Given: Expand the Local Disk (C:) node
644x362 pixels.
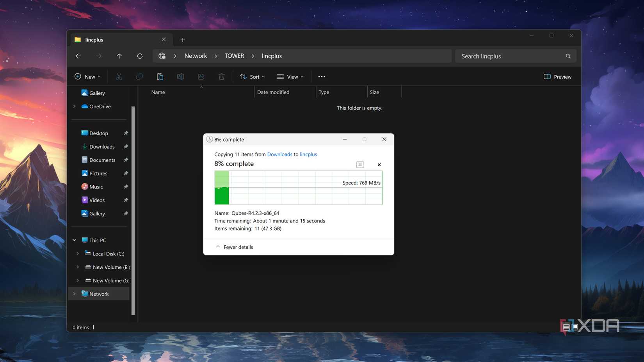Looking at the screenshot, I should click(77, 254).
